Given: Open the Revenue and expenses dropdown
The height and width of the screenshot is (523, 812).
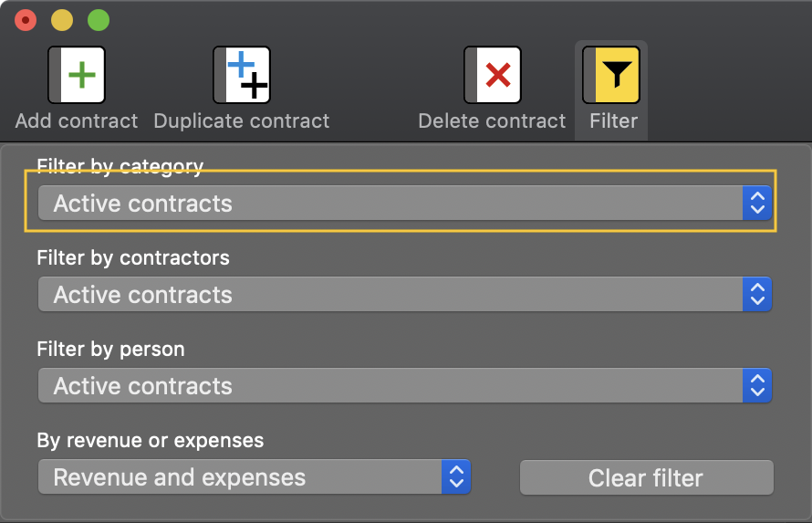Looking at the screenshot, I should click(x=255, y=477).
